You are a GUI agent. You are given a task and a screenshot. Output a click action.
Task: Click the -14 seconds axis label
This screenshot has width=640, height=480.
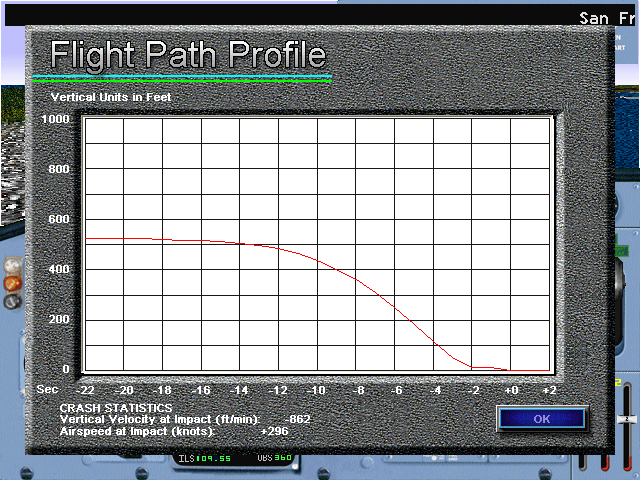coord(239,390)
